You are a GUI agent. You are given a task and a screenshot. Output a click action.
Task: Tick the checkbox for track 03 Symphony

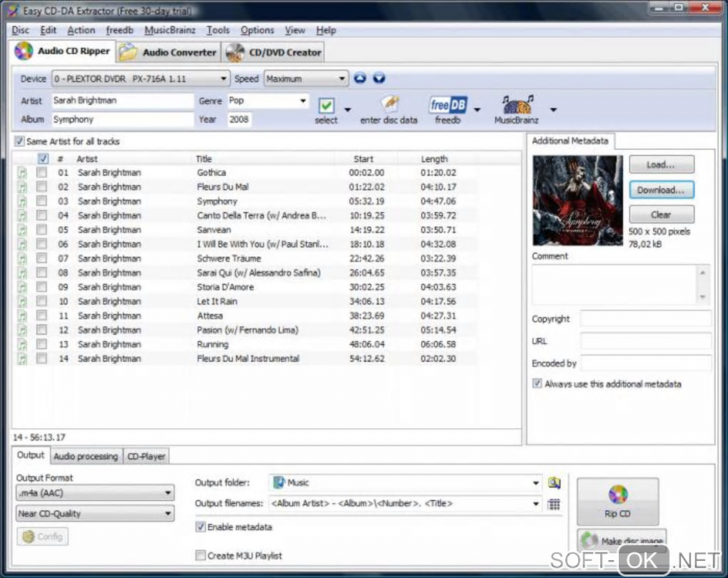pyautogui.click(x=42, y=201)
